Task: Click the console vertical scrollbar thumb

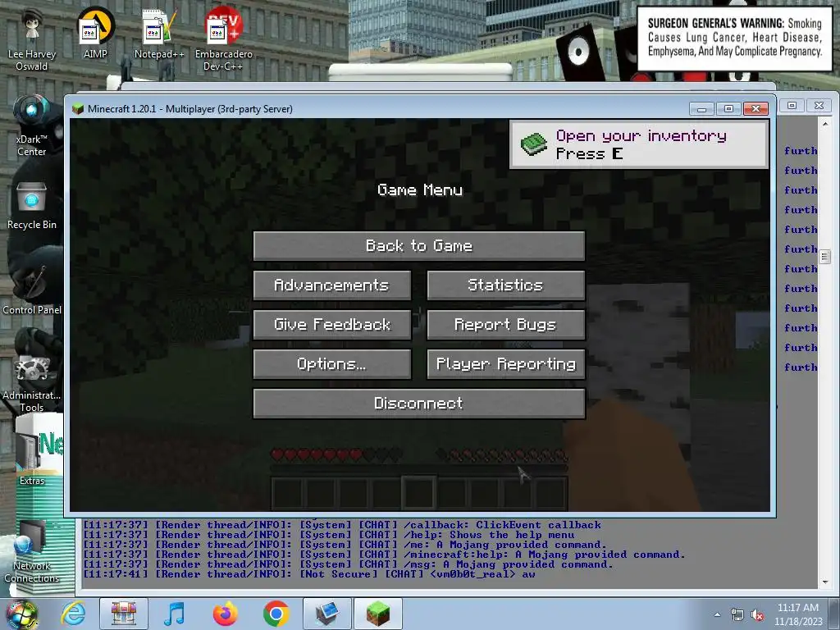Action: coord(825,257)
